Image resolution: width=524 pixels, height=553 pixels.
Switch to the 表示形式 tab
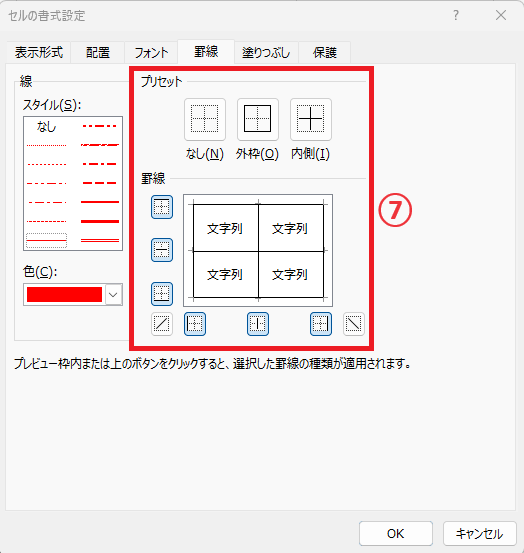point(39,53)
